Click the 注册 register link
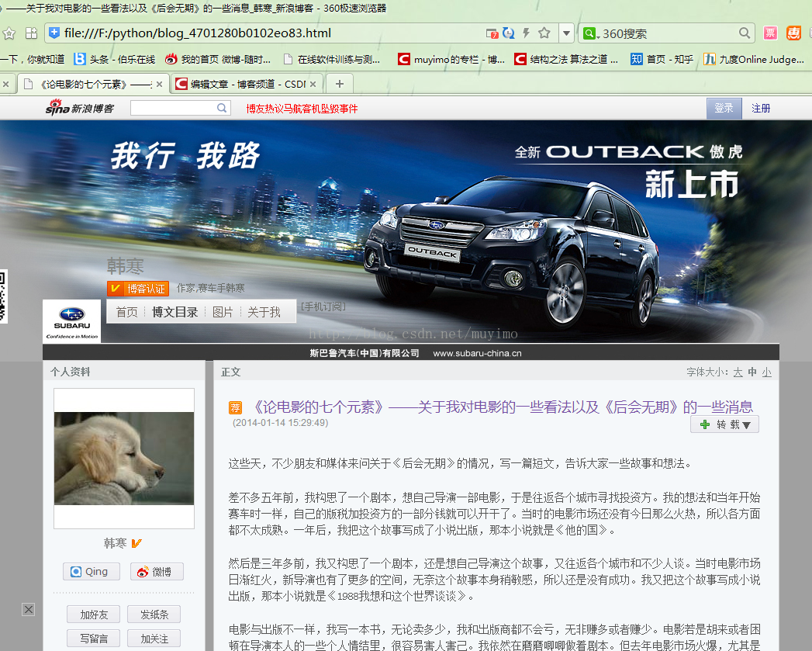 coord(761,109)
